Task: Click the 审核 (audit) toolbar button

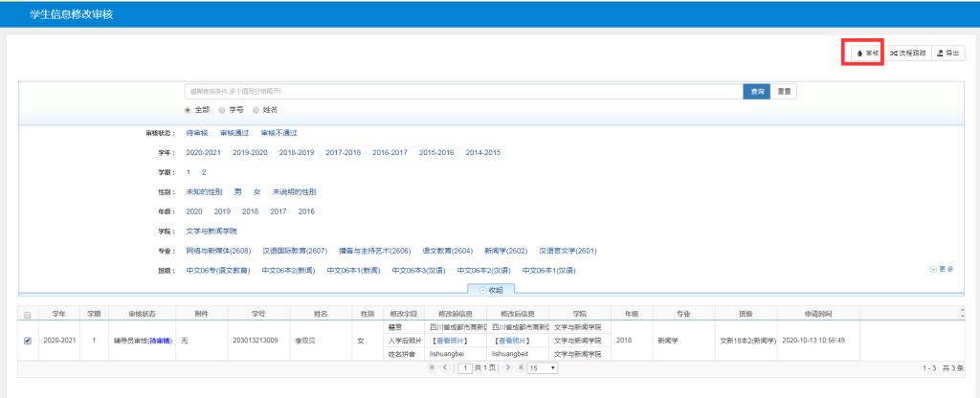Action: [868, 54]
